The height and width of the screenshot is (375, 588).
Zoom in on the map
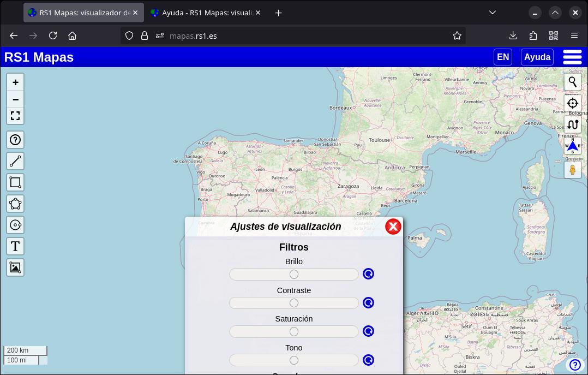click(15, 82)
